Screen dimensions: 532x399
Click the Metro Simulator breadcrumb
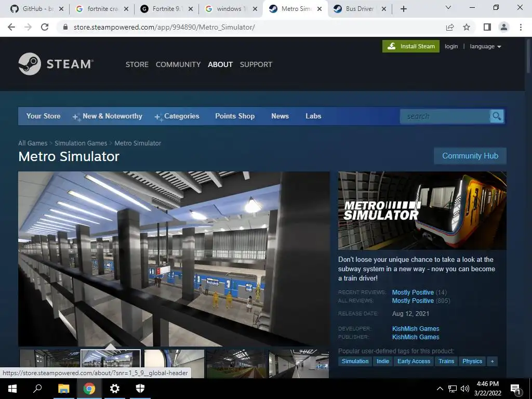138,143
